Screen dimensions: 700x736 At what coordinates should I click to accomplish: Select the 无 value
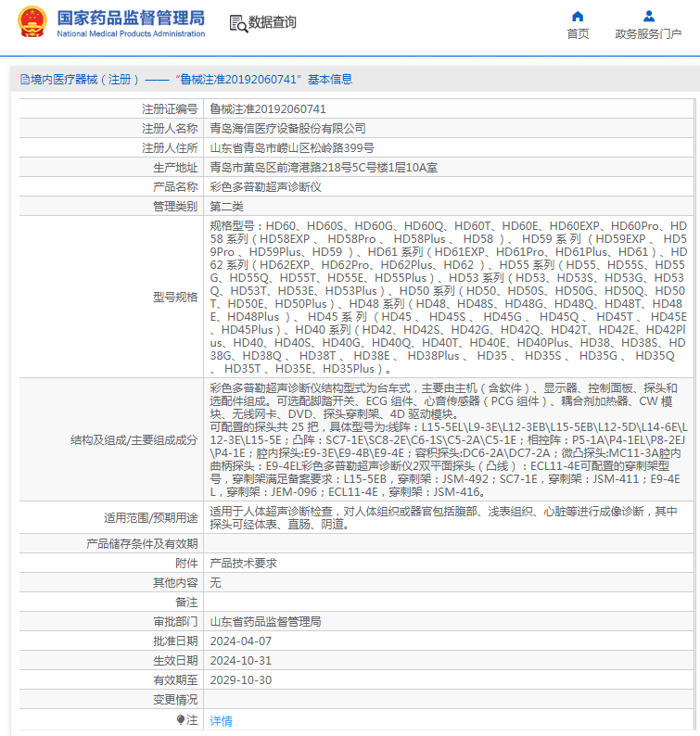(x=215, y=582)
